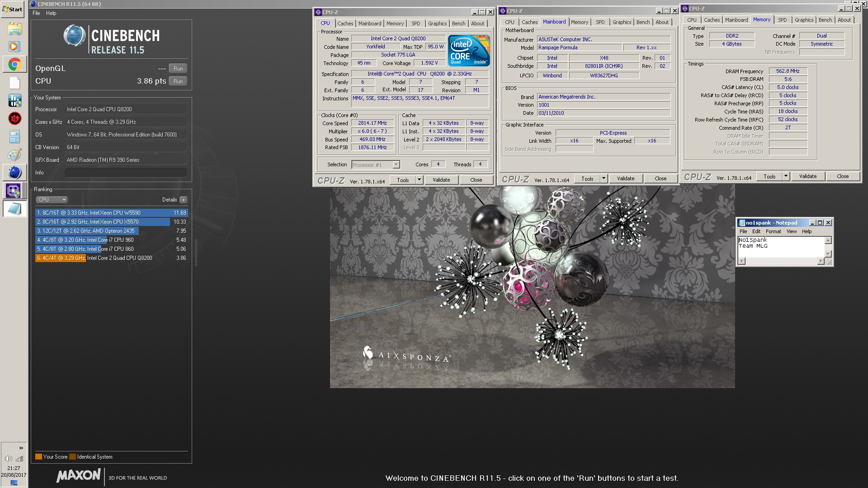Open About tab in Memory CPU-Z window

coord(844,20)
